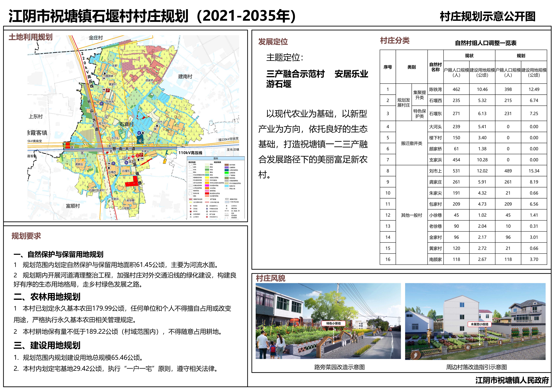Click the 支家浜 cell in the table

click(436, 160)
